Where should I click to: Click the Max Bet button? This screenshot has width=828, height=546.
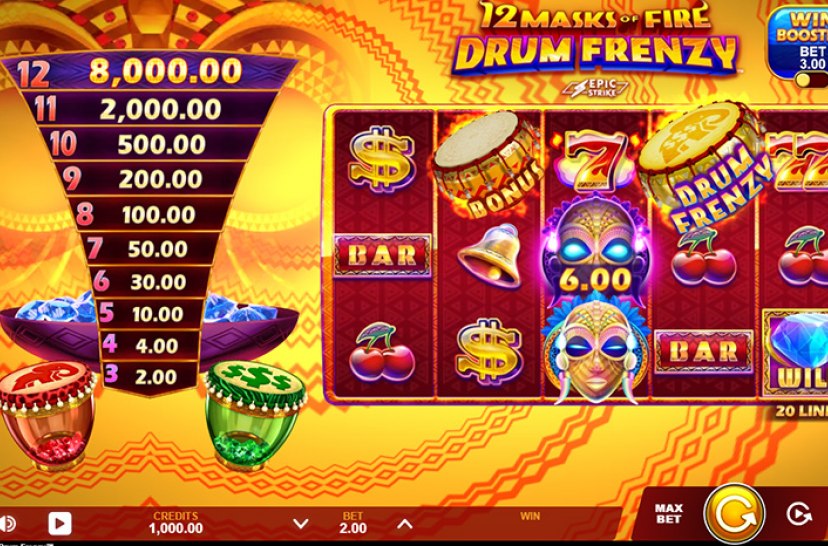point(669,513)
